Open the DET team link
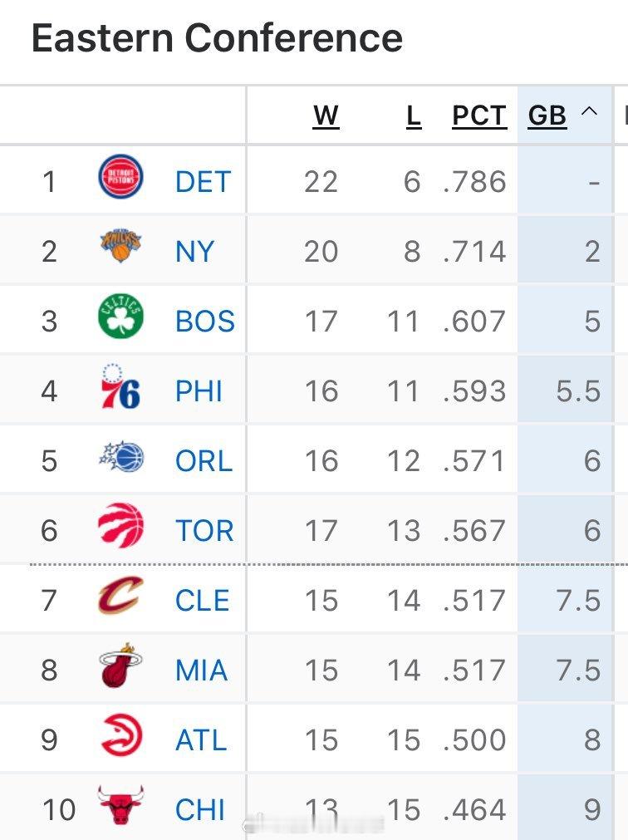The image size is (628, 840). coord(203,182)
